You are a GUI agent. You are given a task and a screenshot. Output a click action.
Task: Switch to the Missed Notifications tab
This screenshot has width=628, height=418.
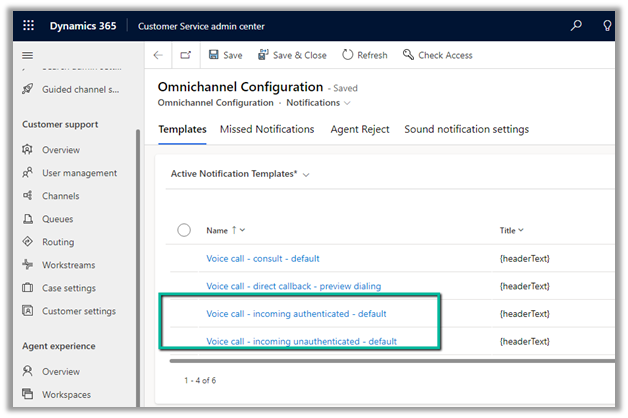[267, 129]
